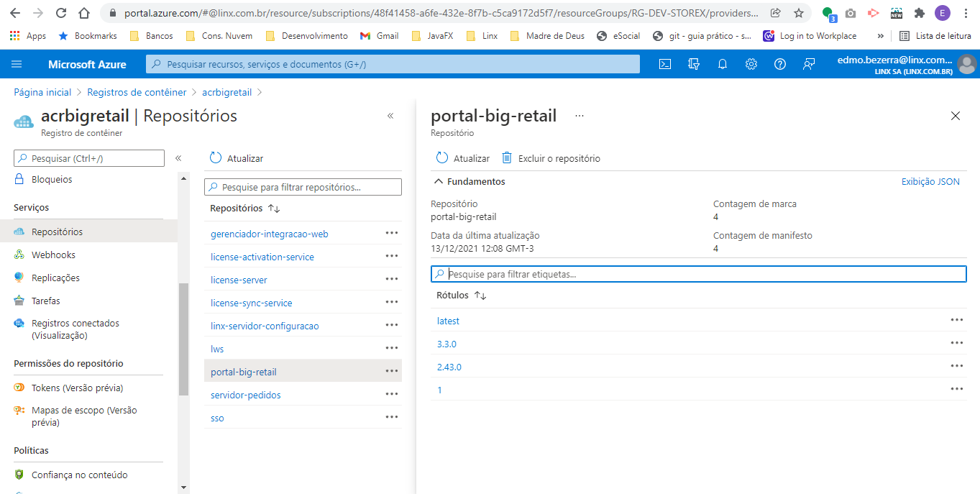
Task: Open the Exibição JSON link
Action: (930, 182)
